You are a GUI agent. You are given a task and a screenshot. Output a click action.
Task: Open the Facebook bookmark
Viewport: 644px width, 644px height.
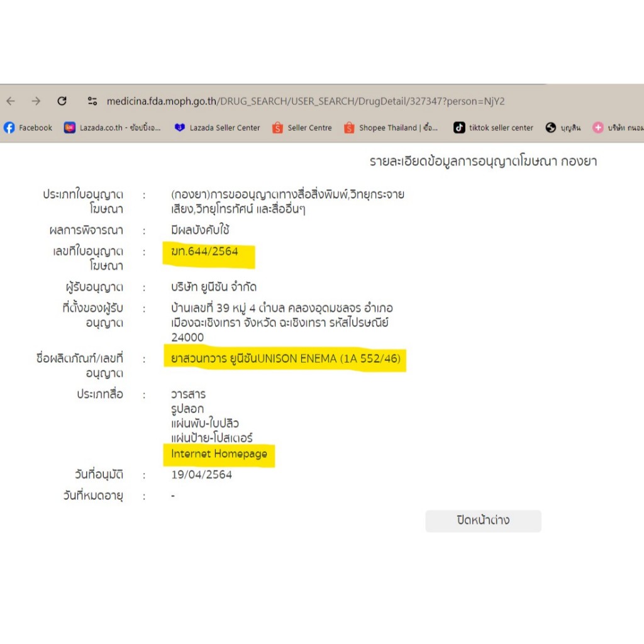coord(28,128)
